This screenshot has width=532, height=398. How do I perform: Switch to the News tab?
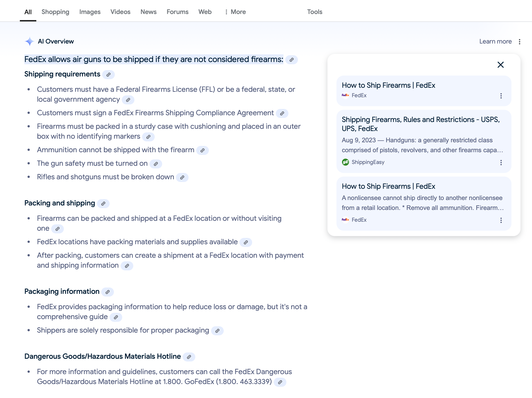(148, 12)
